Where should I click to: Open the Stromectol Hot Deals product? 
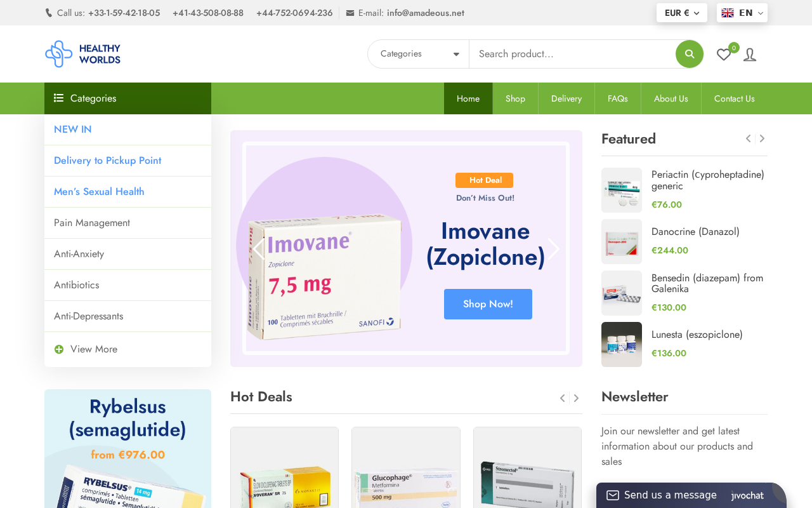click(x=527, y=467)
